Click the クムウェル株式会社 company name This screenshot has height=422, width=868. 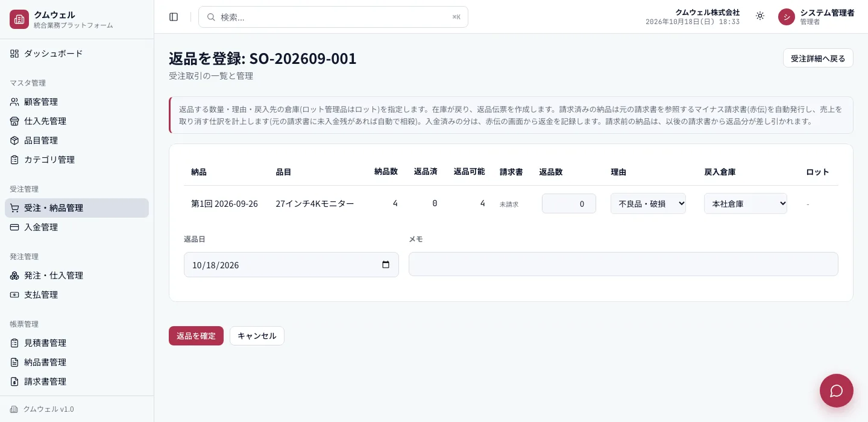(x=707, y=12)
